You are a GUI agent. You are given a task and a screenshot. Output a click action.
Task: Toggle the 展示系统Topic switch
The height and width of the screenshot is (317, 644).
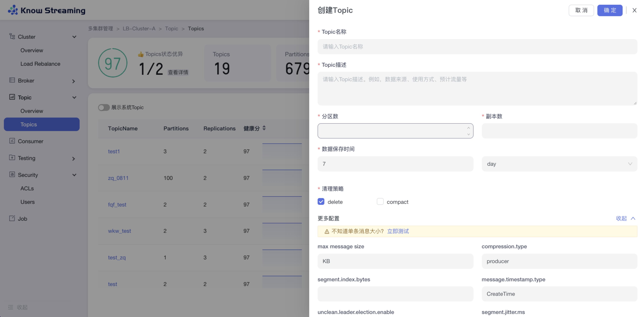[104, 107]
